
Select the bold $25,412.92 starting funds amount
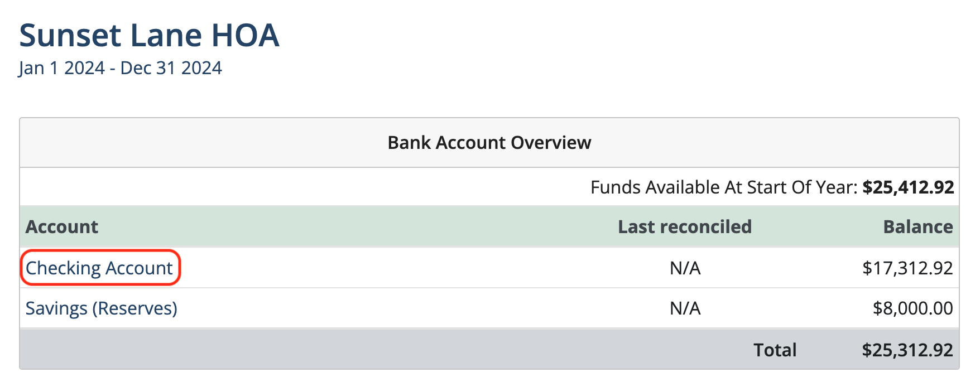coord(908,187)
